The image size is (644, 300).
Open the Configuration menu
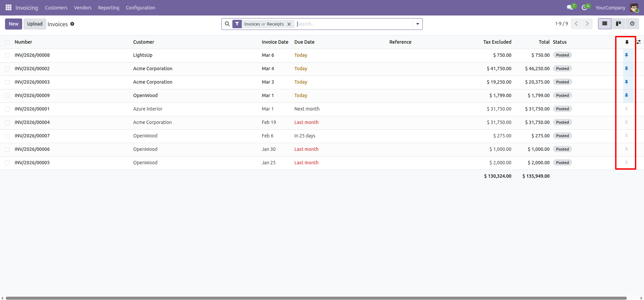tap(140, 7)
